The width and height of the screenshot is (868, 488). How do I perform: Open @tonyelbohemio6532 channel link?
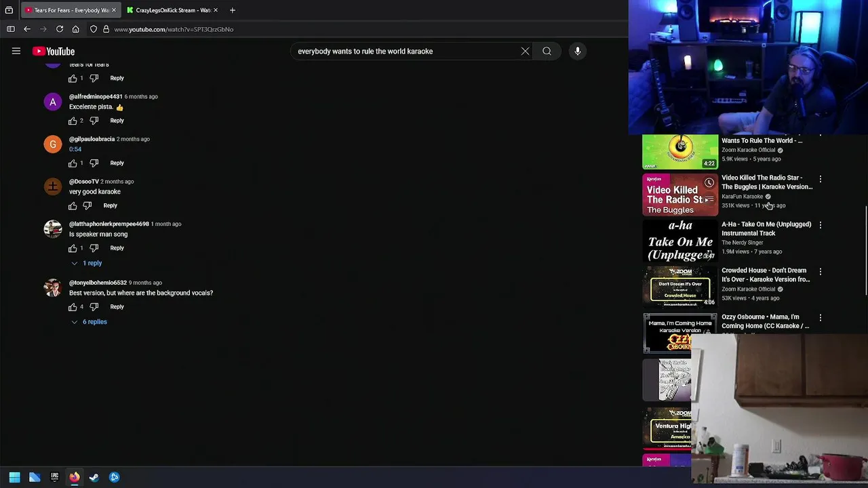click(x=98, y=283)
